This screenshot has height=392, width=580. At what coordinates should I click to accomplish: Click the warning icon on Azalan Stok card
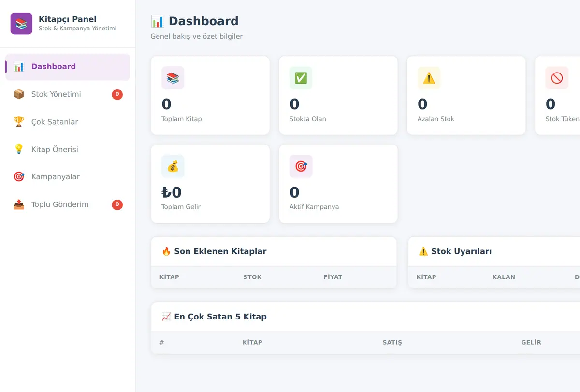429,78
